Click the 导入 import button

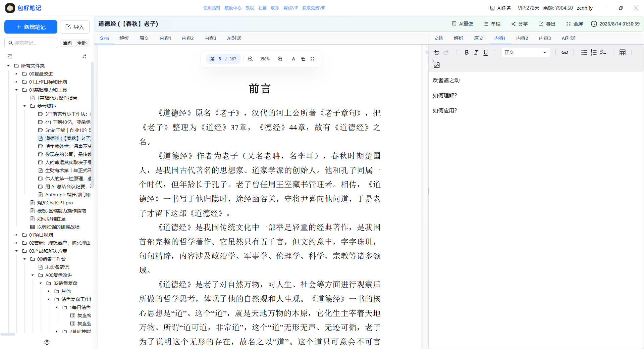75,27
